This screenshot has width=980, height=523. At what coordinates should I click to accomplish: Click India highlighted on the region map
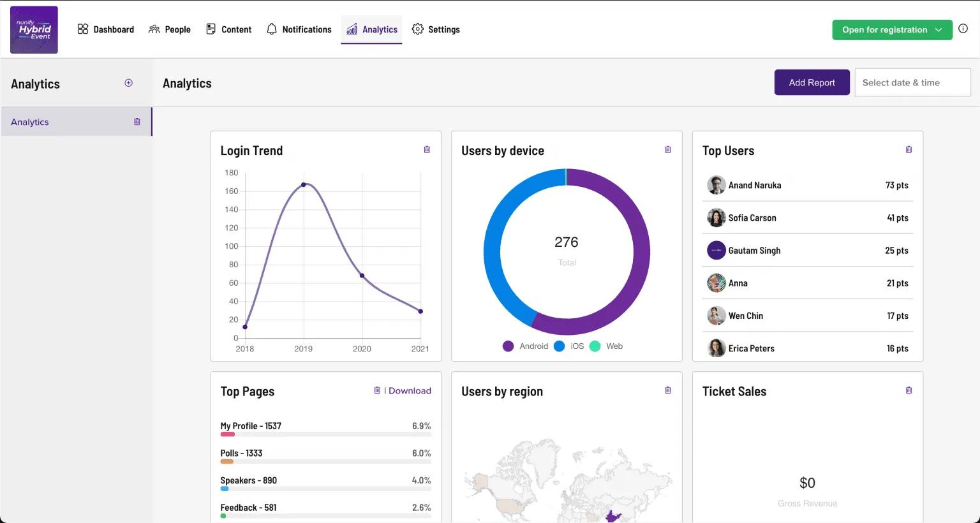point(613,517)
